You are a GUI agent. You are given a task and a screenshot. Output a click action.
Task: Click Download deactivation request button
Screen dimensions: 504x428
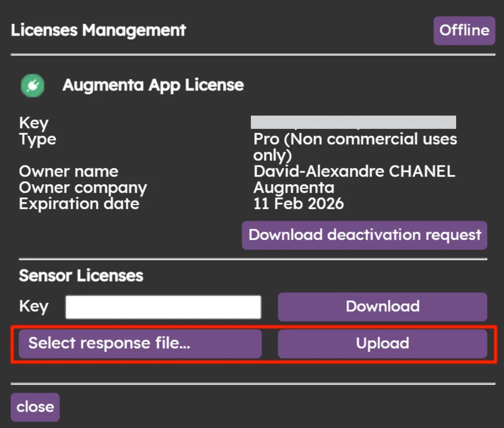coord(364,235)
